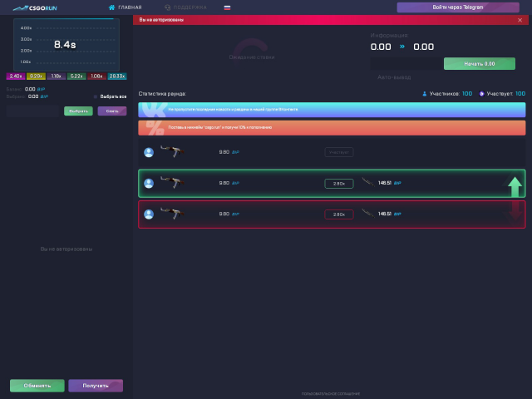
Task: Click the 148.51 value in red row
Action: [385, 214]
